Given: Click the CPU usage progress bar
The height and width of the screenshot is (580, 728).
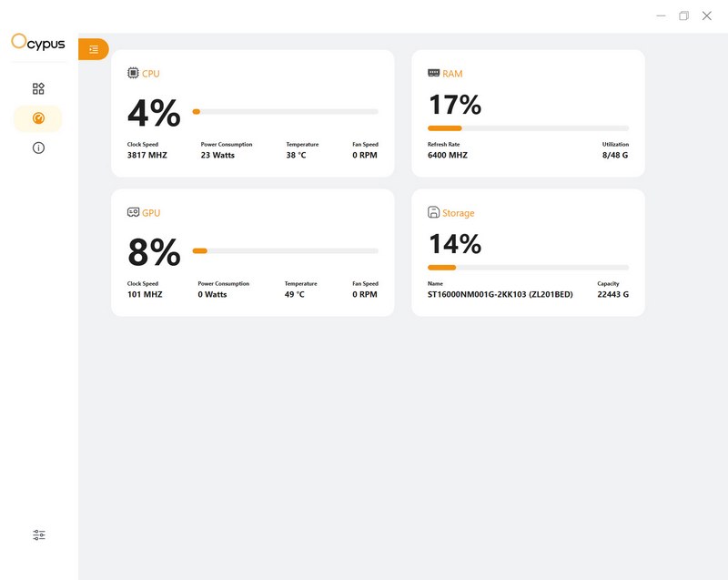Looking at the screenshot, I should 285,111.
